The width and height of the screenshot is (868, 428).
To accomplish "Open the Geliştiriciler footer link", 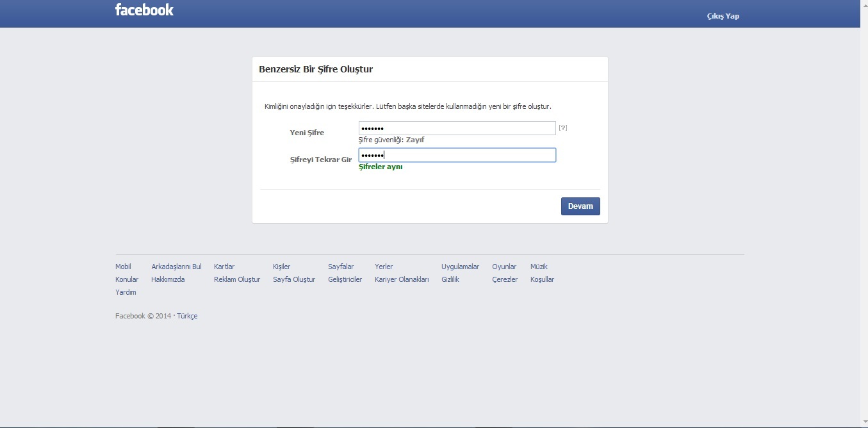I will (x=345, y=279).
